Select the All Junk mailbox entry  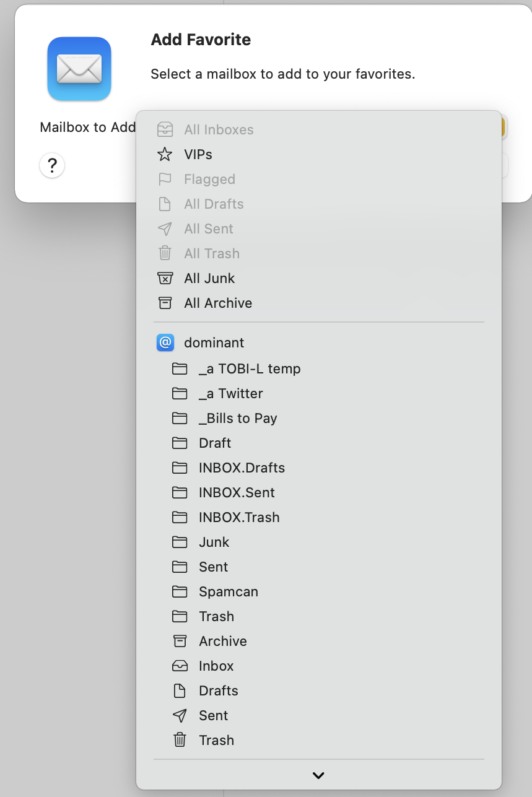point(209,278)
